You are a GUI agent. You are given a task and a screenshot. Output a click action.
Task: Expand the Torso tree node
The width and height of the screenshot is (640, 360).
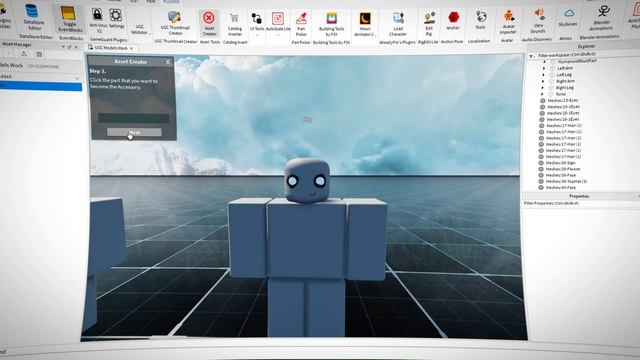542,94
